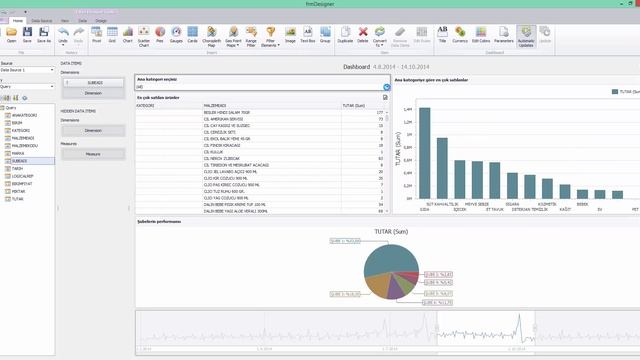The image size is (640, 360).
Task: Insert a Cards dashboard item
Action: pos(192,34)
